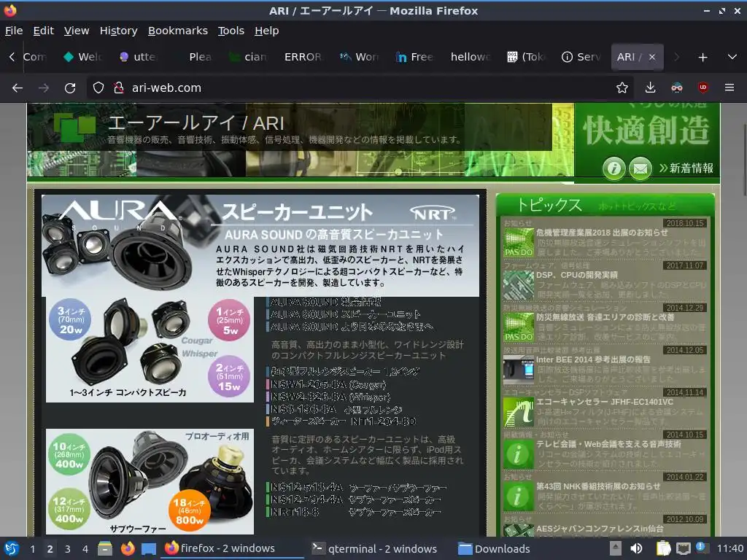Open 新着情報 link in header

686,168
